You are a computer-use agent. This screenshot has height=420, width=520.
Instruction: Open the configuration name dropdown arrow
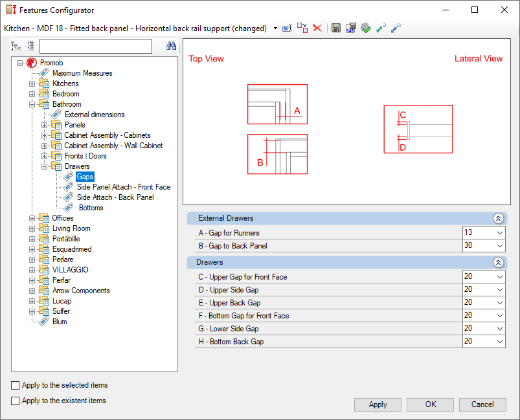(275, 28)
